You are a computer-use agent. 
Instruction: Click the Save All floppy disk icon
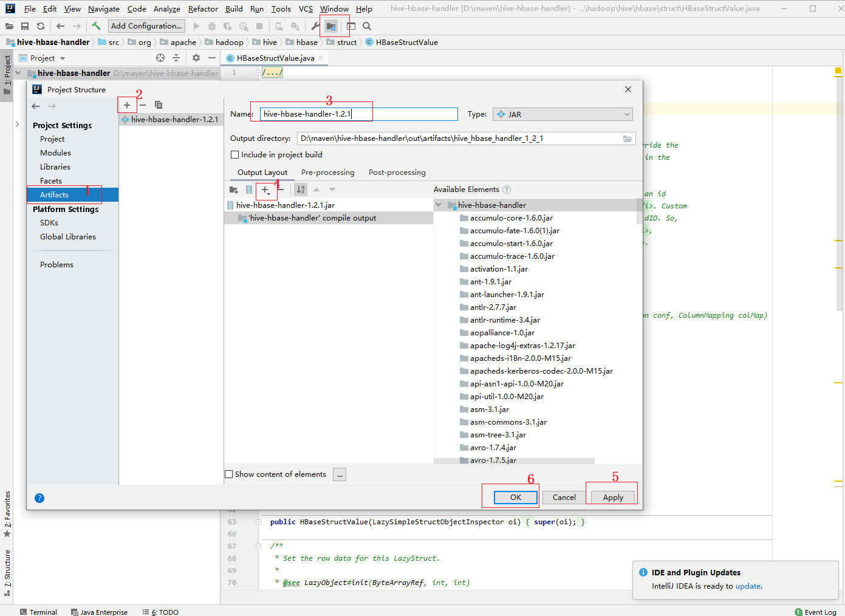[25, 26]
